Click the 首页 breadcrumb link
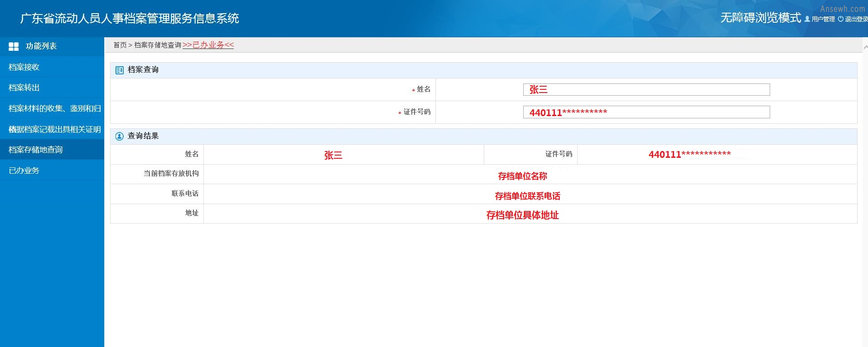Screen dimensions: 868x347 (120, 45)
